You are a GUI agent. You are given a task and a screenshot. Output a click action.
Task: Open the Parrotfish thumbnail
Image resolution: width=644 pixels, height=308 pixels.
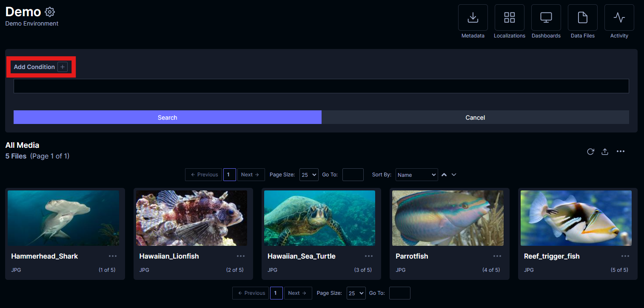(448, 218)
